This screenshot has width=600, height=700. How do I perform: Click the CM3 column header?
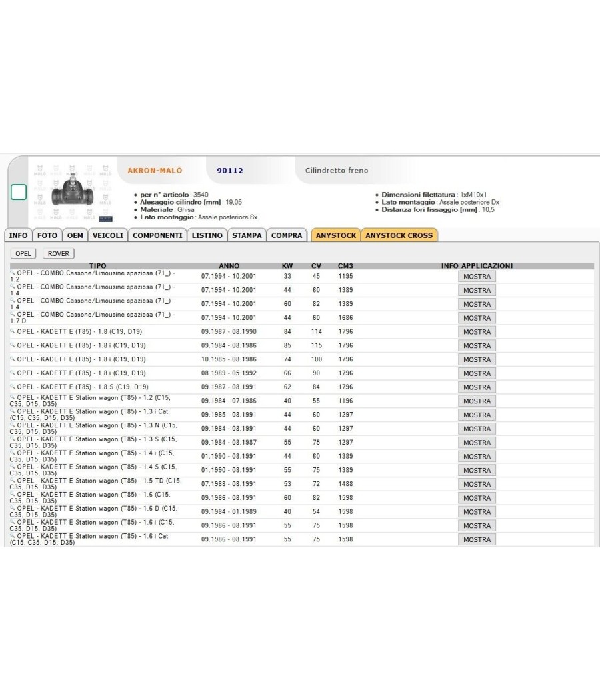tap(345, 265)
